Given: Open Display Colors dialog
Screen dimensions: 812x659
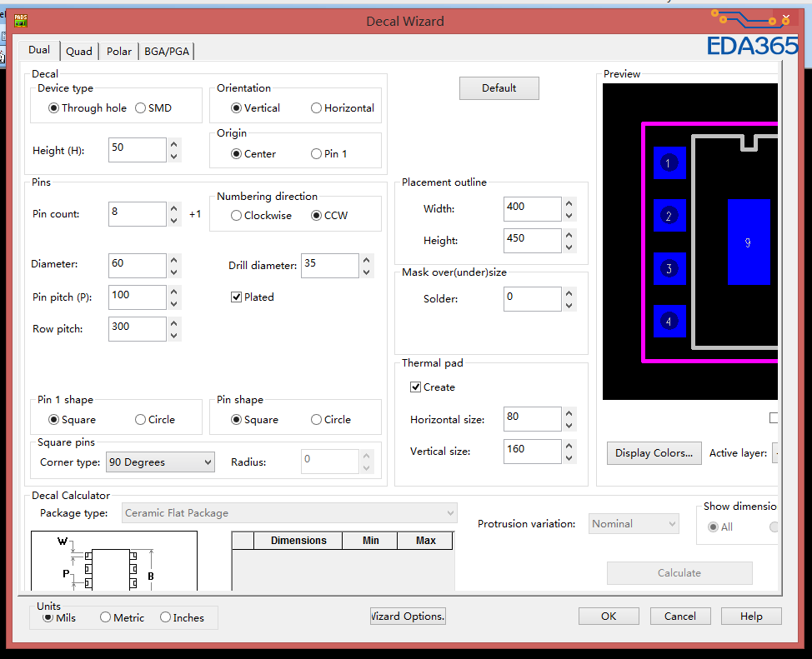Looking at the screenshot, I should (654, 453).
